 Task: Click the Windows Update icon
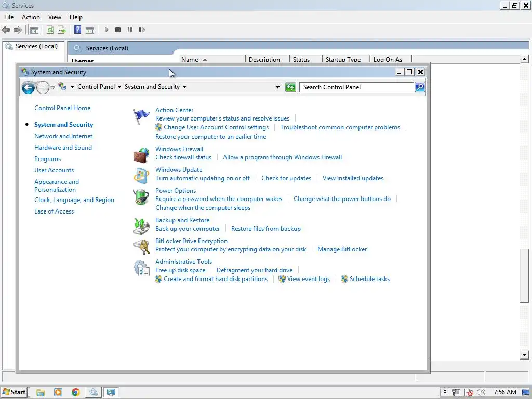pos(141,176)
